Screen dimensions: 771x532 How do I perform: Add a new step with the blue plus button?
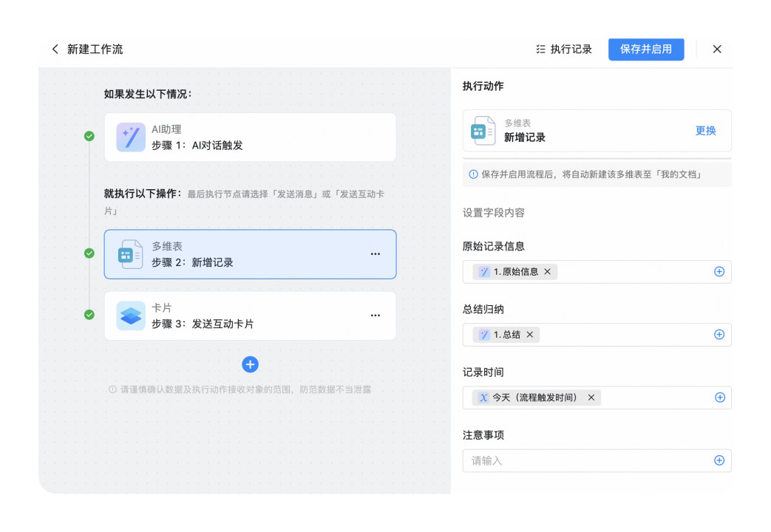click(251, 364)
